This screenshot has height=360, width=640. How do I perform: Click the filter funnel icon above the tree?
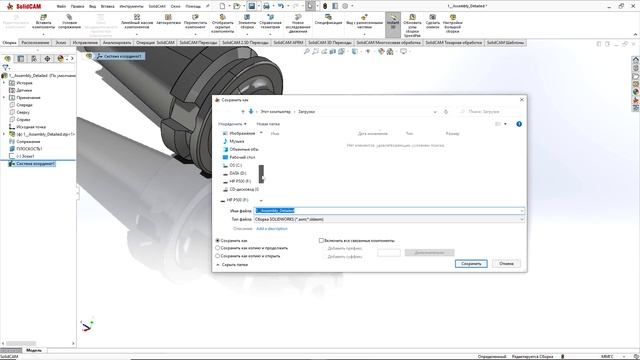[5, 67]
